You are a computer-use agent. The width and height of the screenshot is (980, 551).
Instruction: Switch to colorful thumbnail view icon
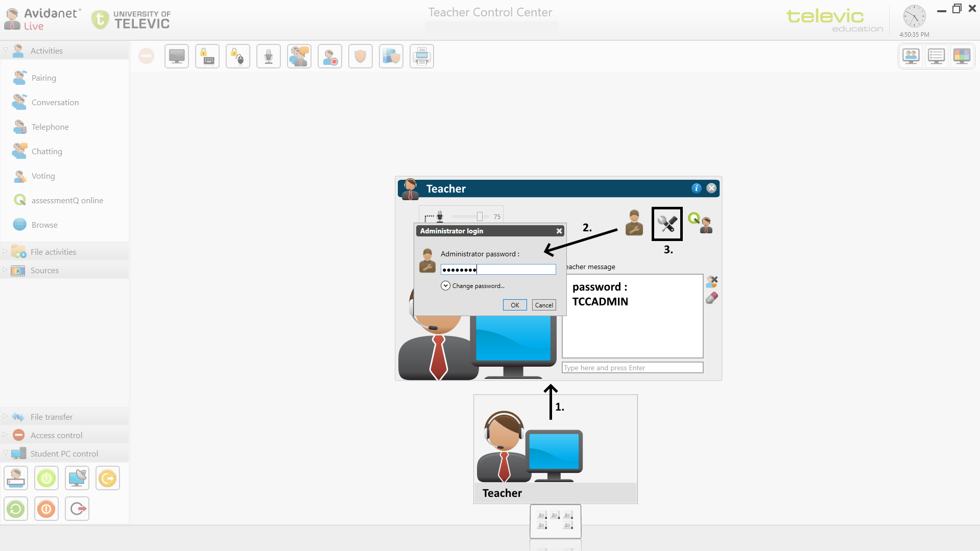pos(962,56)
